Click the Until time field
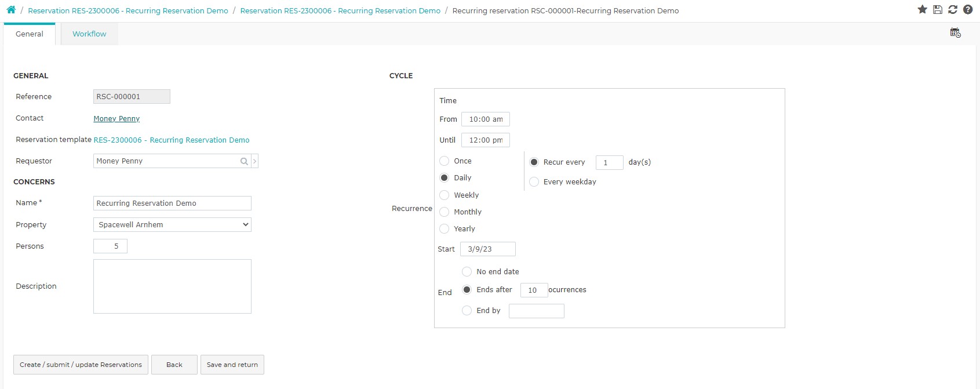The width and height of the screenshot is (980, 389). click(x=486, y=140)
